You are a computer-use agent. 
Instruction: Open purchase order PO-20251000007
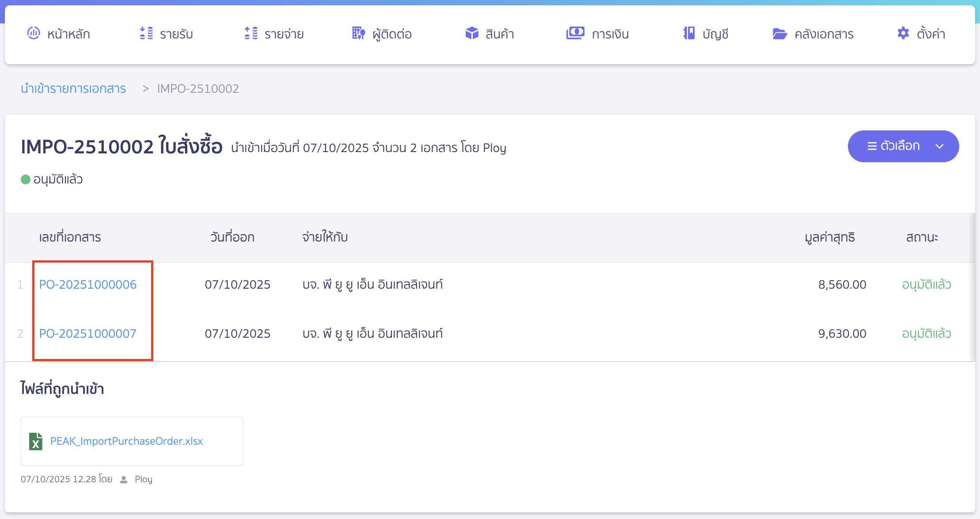coord(87,333)
